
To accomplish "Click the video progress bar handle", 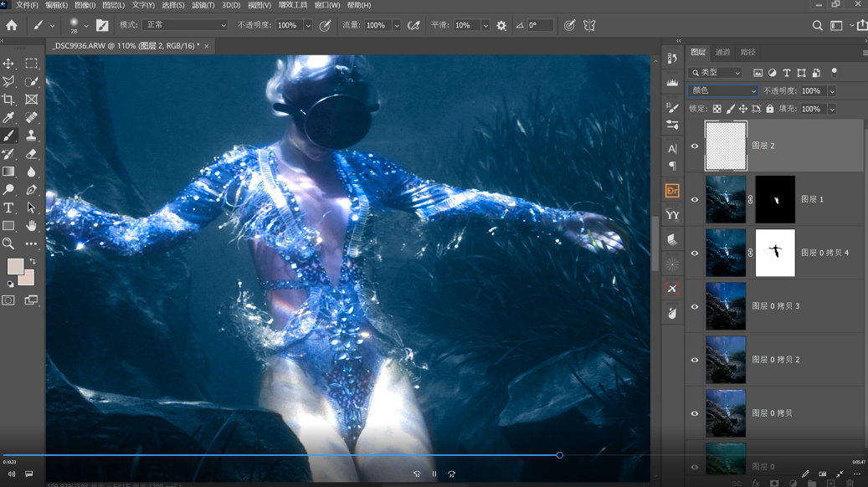I will [560, 455].
